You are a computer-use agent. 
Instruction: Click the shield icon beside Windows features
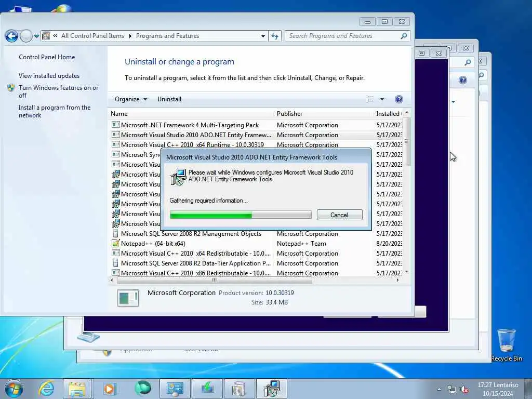click(11, 88)
